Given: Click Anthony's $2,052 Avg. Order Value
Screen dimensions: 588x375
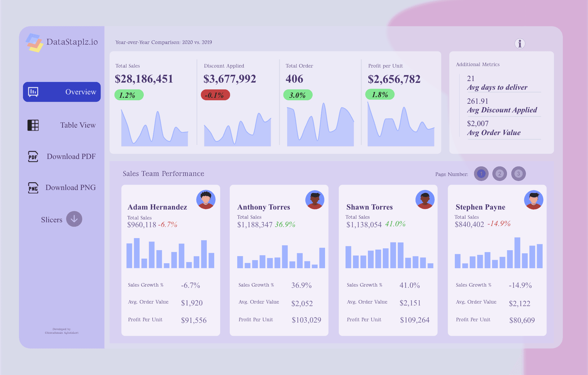Looking at the screenshot, I should 302,304.
